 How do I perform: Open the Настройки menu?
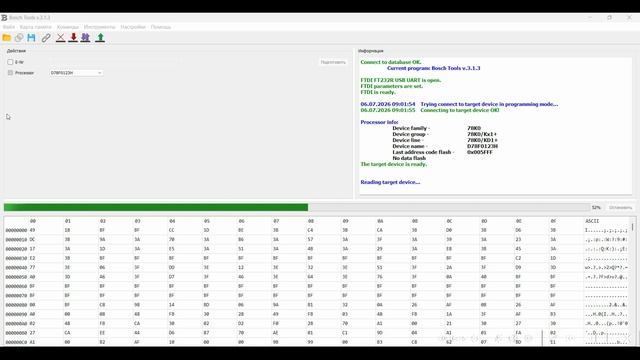[133, 27]
